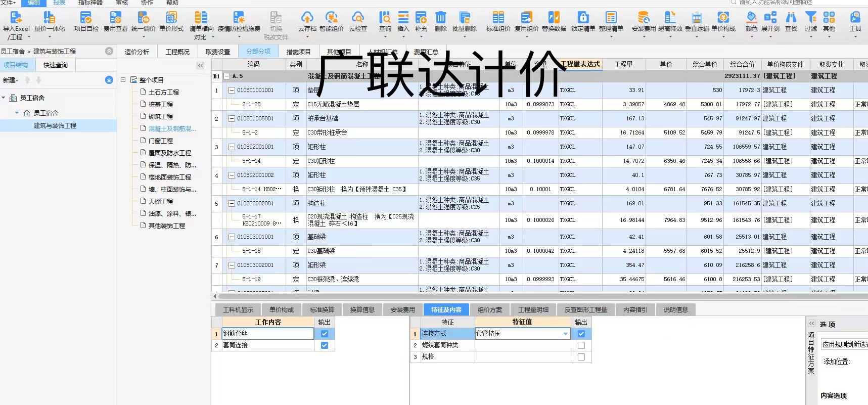Viewport: 868px width, 405px height.
Task: Collapse the section tree panel arrow
Action: 201,66
